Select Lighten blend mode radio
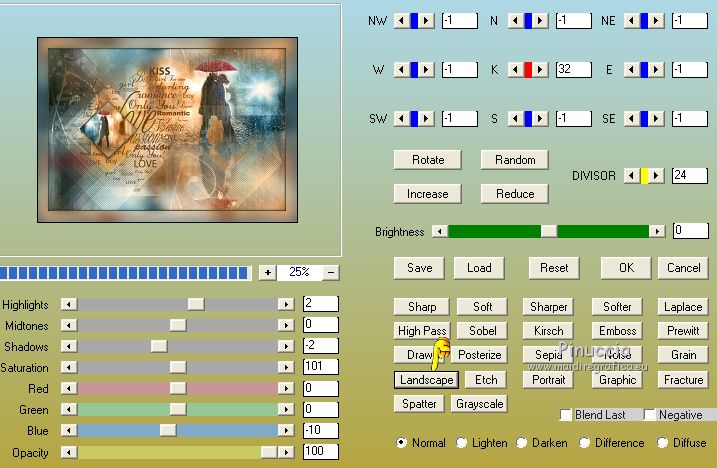Image resolution: width=717 pixels, height=468 pixels. (x=461, y=442)
